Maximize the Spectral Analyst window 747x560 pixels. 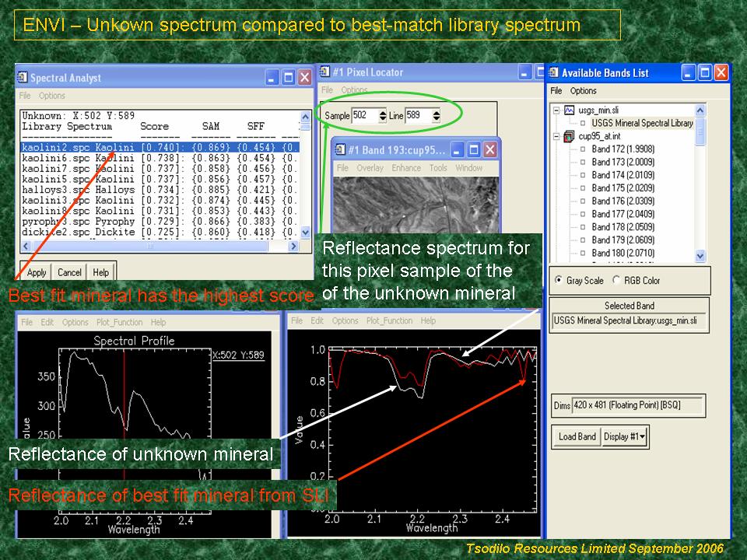pyautogui.click(x=288, y=77)
